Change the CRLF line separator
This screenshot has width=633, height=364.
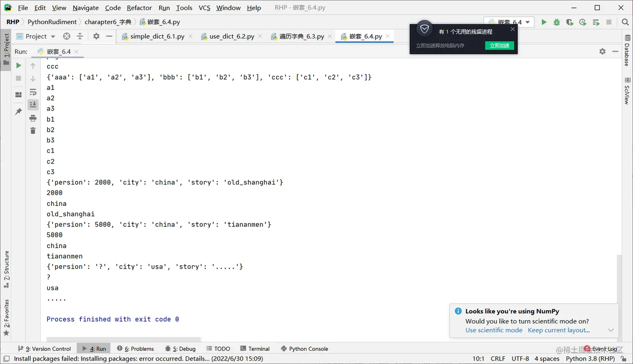498,359
